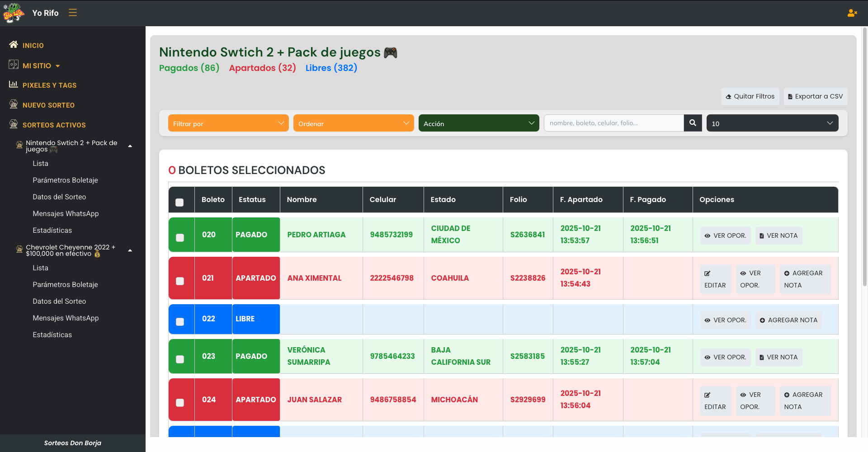This screenshot has width=868, height=452.
Task: Open NUEVO SORTEO in the sidebar
Action: point(48,105)
